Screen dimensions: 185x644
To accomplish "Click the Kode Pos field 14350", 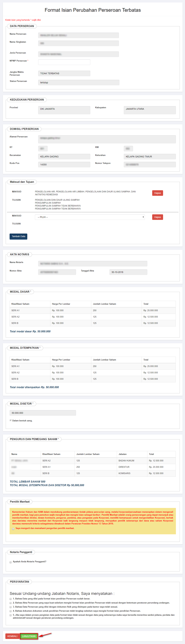I will tap(64, 165).
